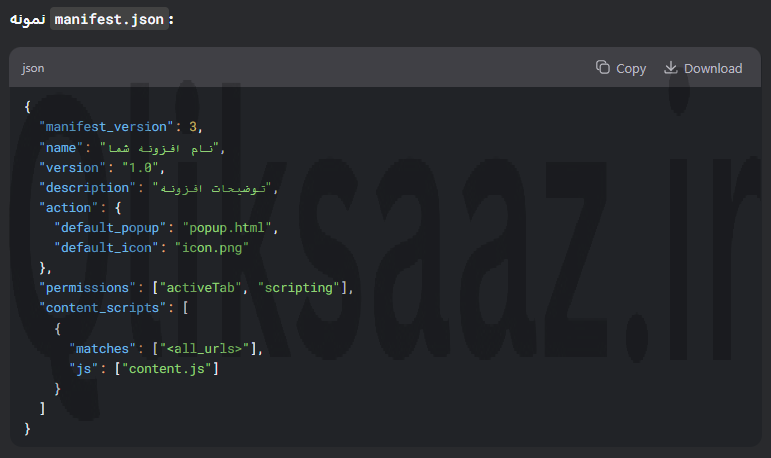Click the "default_popup" key
Viewport: 771px width, 458px height.
(110, 228)
